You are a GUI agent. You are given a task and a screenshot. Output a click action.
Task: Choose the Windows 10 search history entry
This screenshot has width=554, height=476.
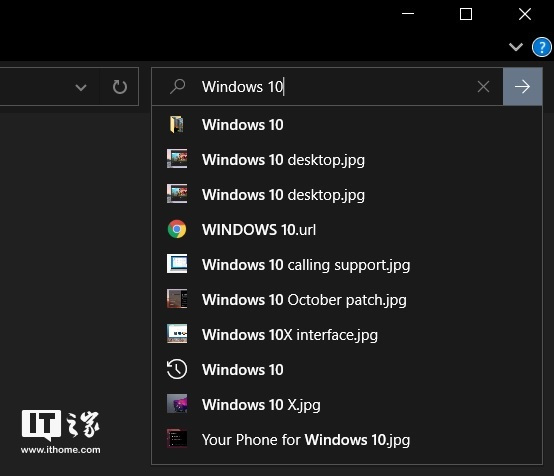point(347,370)
